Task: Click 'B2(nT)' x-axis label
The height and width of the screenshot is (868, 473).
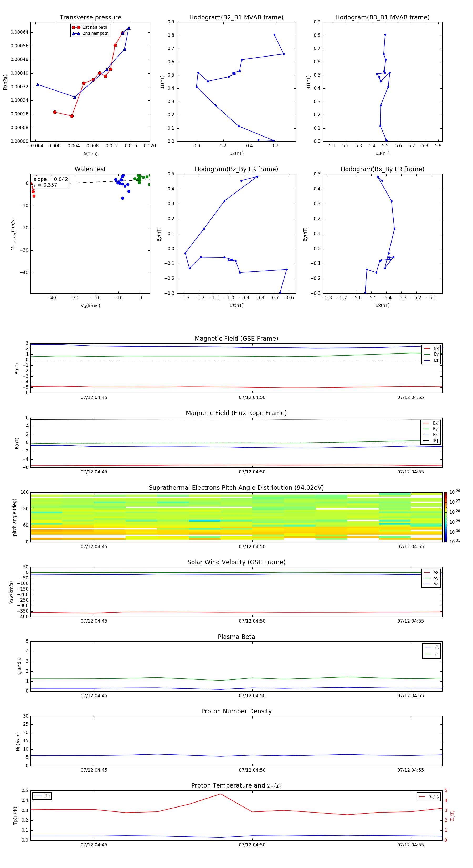Action: (x=236, y=153)
